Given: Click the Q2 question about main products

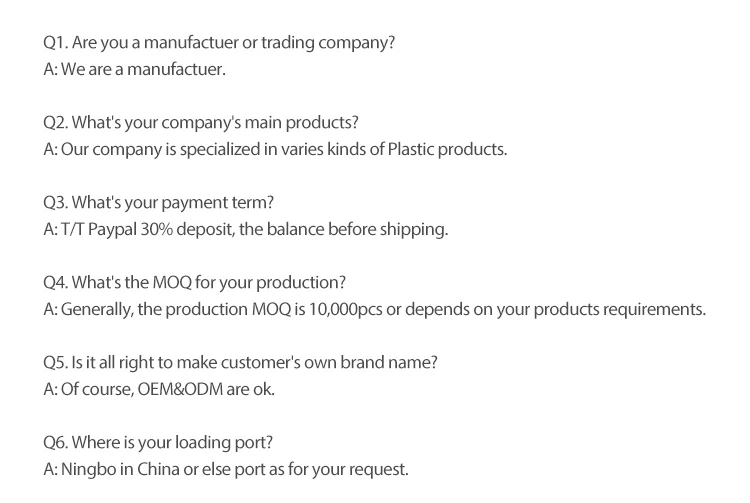Looking at the screenshot, I should point(201,123).
